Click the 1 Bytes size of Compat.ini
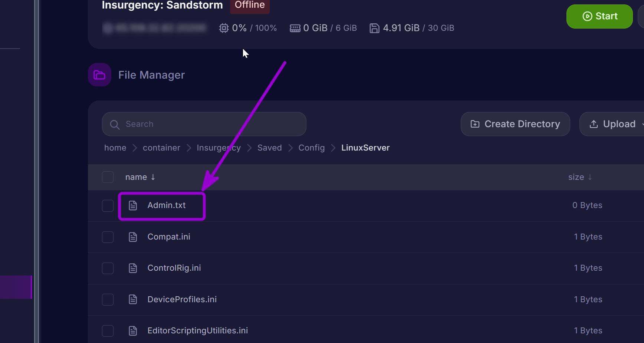644x343 pixels. pyautogui.click(x=588, y=237)
